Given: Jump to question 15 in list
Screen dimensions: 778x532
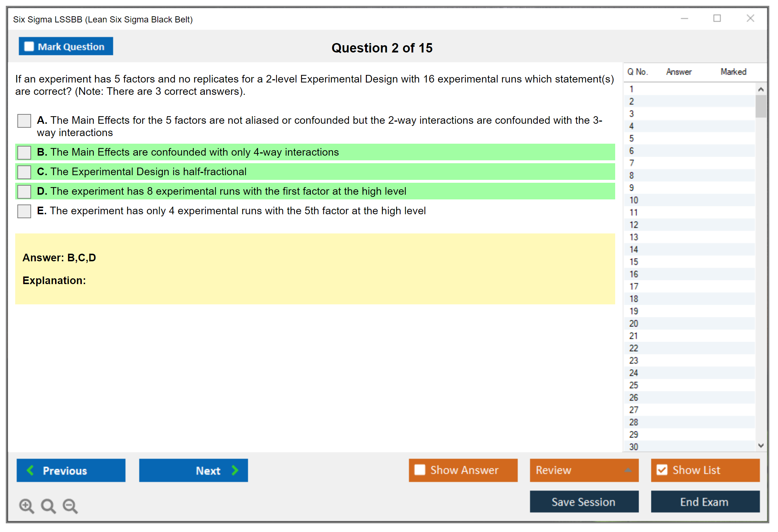Looking at the screenshot, I should pyautogui.click(x=634, y=262).
